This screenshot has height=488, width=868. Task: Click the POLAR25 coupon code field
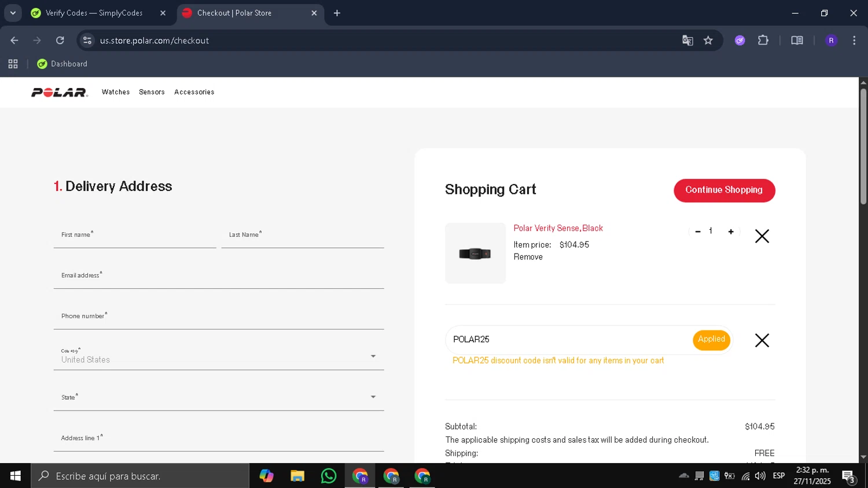[570, 340]
